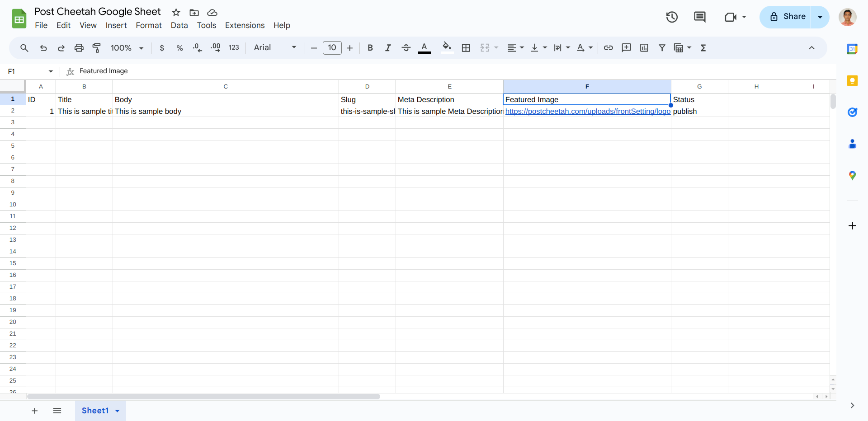Open the functions sigma icon
The width and height of the screenshot is (868, 421).
coord(703,48)
